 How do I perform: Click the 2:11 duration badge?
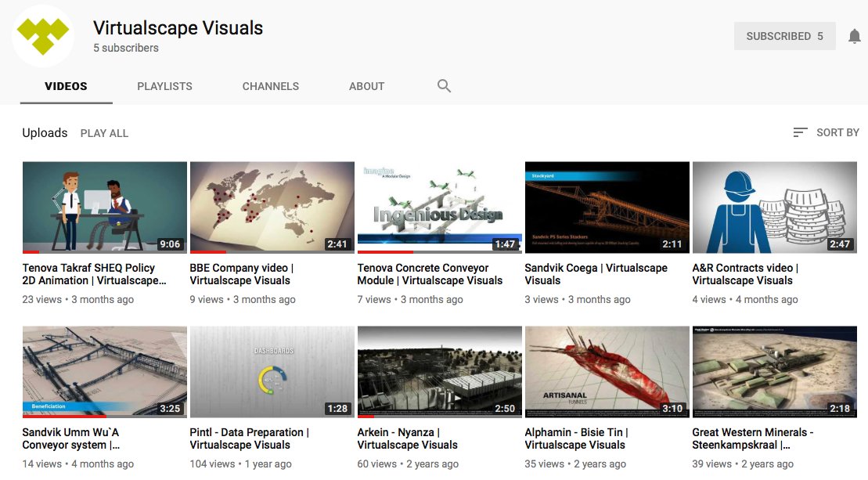[672, 244]
